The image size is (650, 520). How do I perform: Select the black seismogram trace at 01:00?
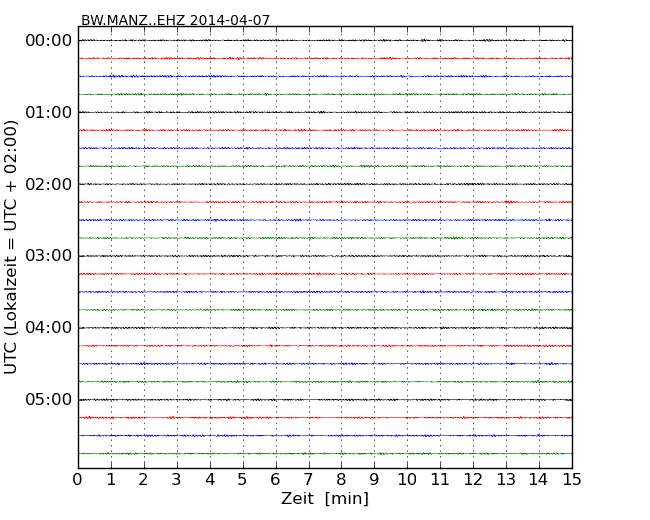325,112
